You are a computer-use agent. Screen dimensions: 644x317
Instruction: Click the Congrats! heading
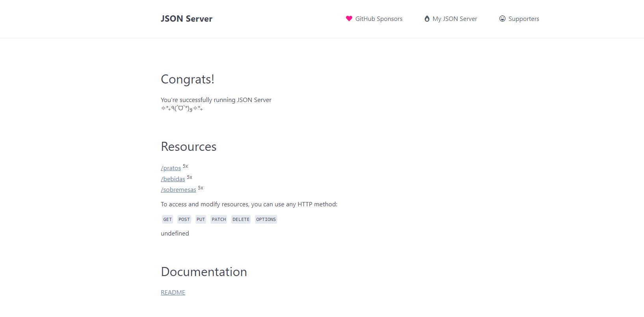(188, 79)
